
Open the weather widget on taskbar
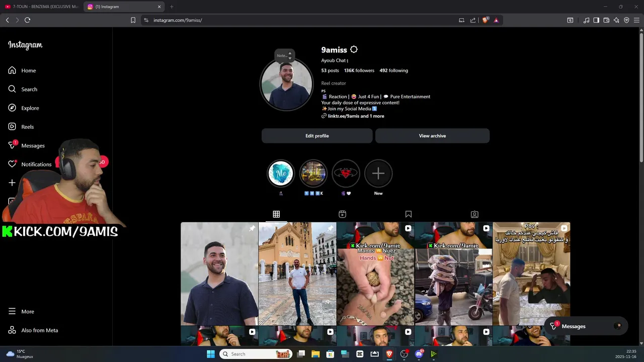(20, 354)
